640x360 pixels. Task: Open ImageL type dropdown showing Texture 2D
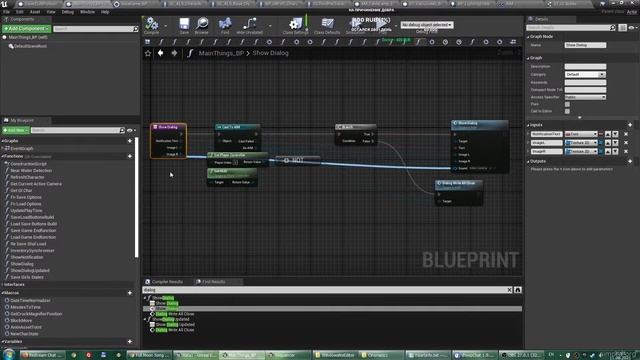[581, 143]
